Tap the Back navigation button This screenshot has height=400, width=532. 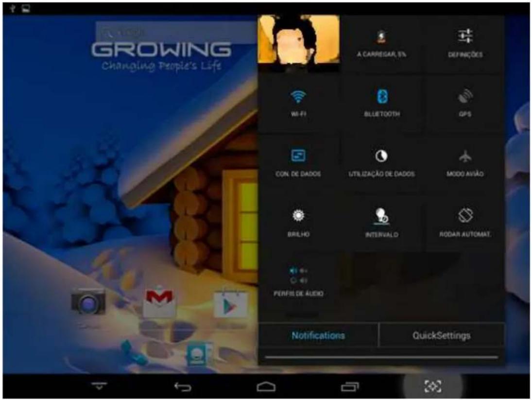(183, 386)
